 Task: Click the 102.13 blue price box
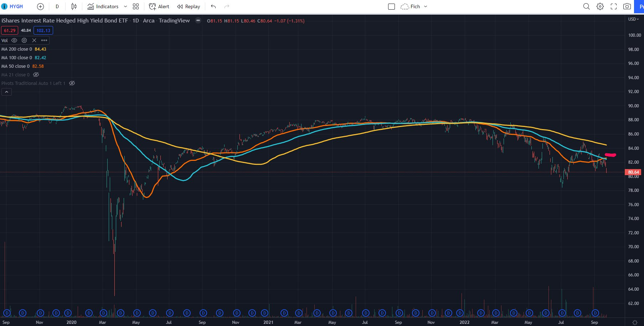pyautogui.click(x=43, y=31)
